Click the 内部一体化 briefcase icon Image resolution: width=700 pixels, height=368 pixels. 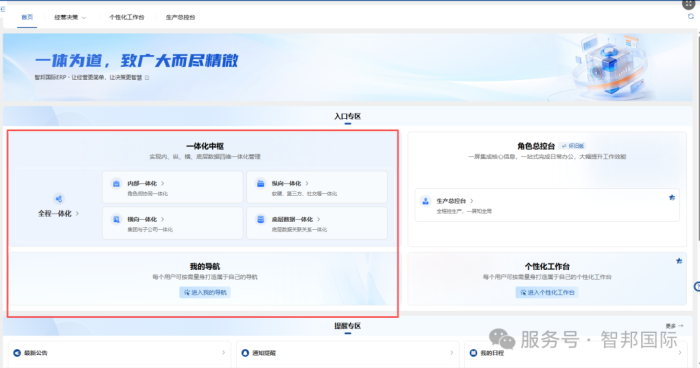point(116,184)
